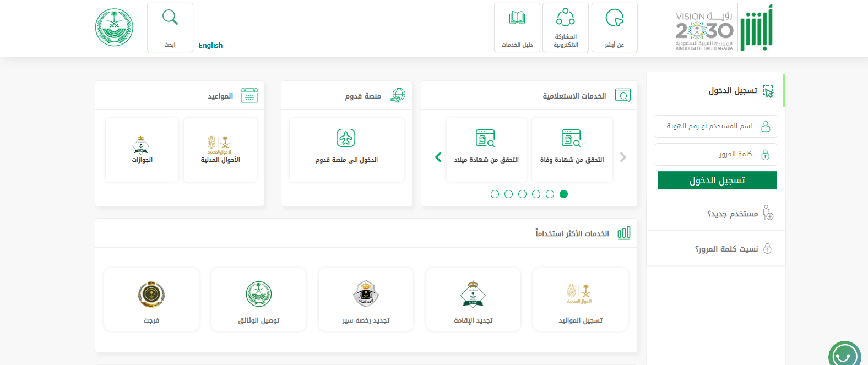Select the filled last carousel dot
868x365 pixels.
pyautogui.click(x=563, y=194)
